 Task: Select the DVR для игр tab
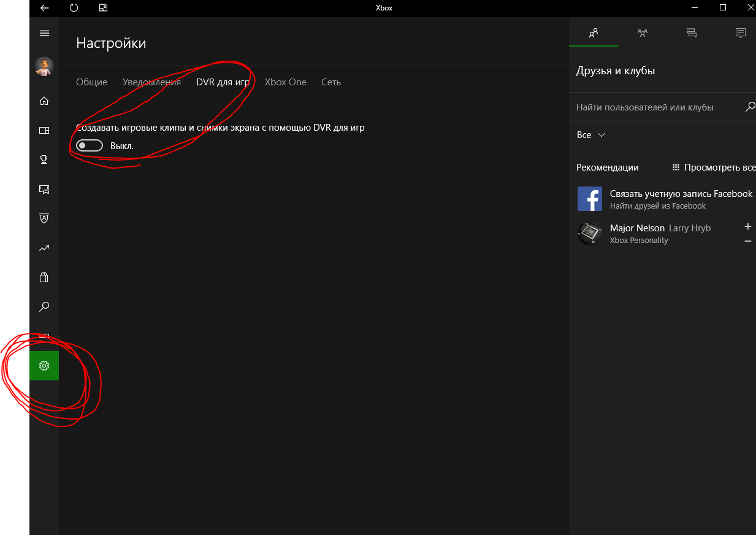(223, 82)
